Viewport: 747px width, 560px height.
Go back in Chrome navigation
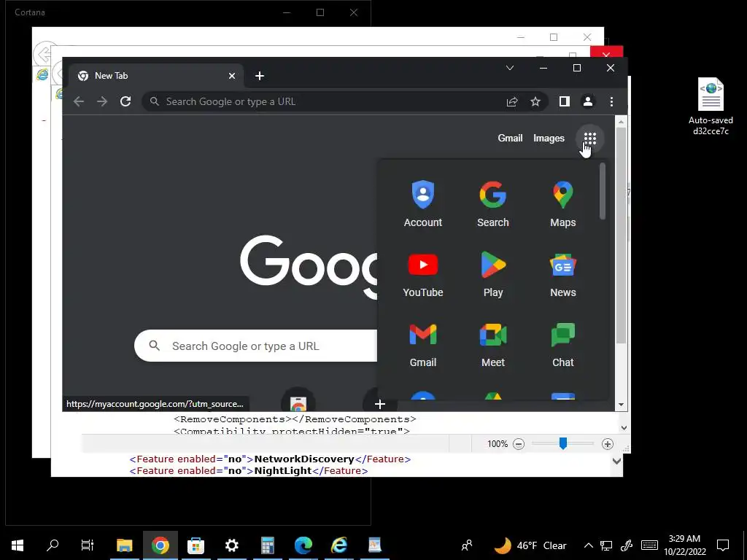pos(79,101)
